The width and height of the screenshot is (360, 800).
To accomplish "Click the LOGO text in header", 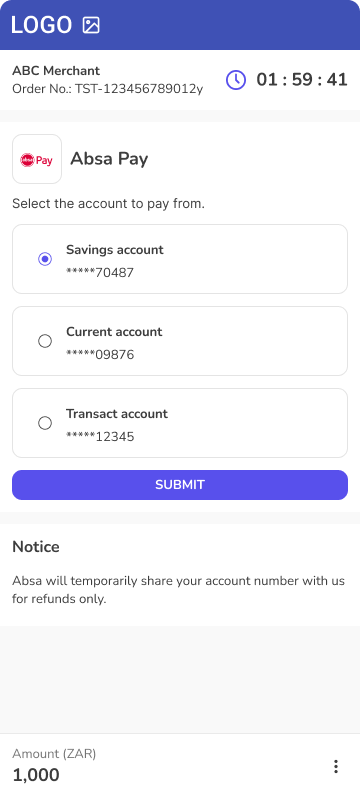I will pyautogui.click(x=41, y=25).
